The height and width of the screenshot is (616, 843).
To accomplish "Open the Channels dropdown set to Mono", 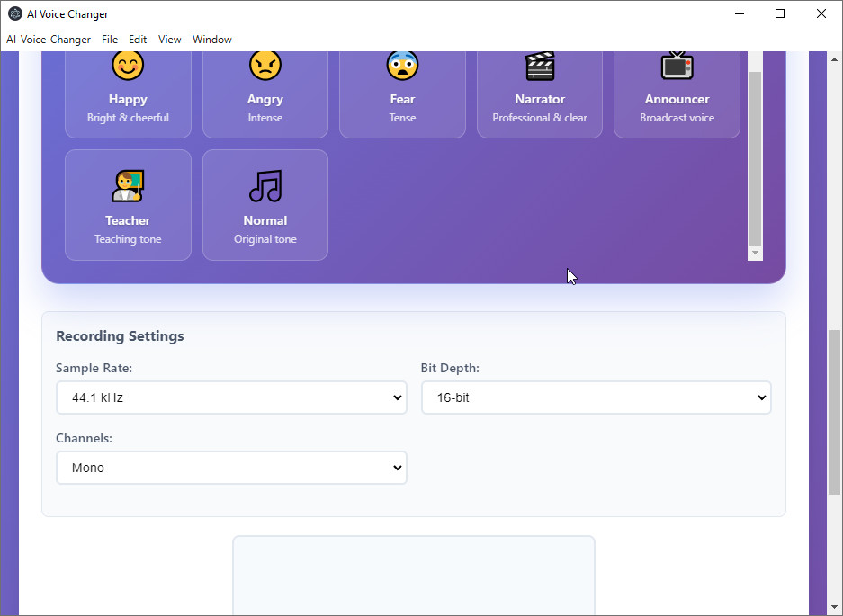I will coord(231,468).
